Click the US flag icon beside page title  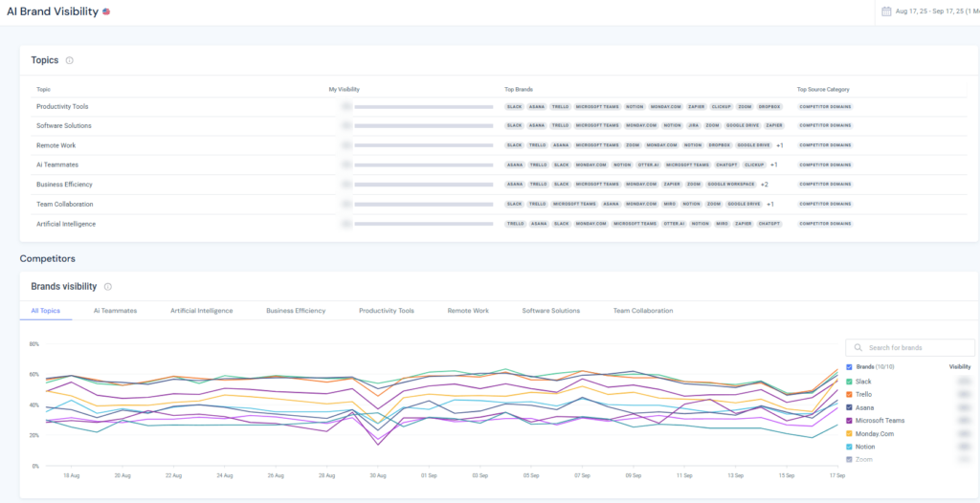106,12
